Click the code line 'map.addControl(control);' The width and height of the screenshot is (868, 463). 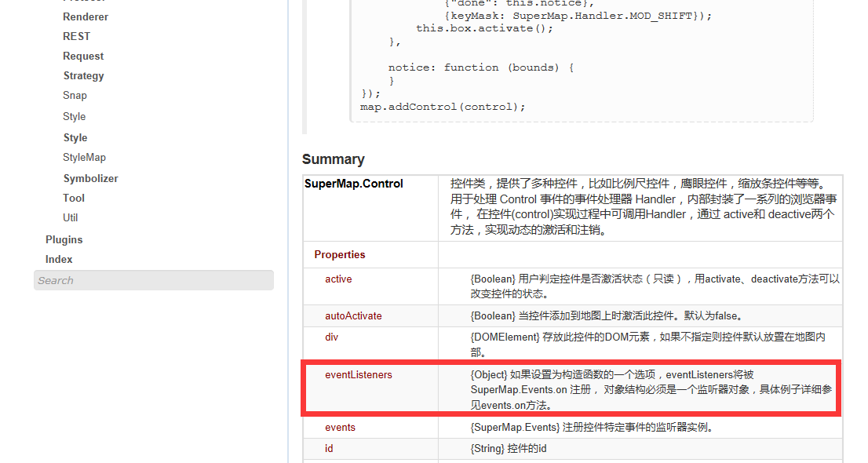pos(443,107)
